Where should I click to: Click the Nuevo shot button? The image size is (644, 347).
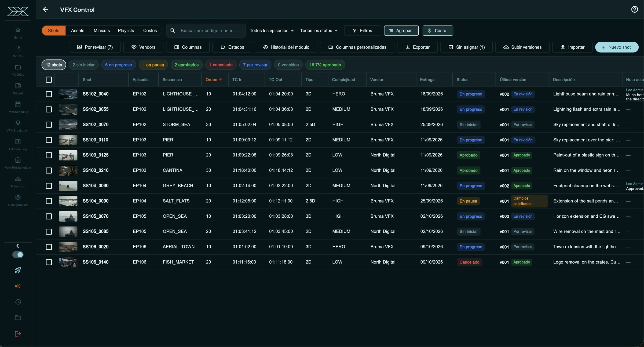tap(617, 47)
